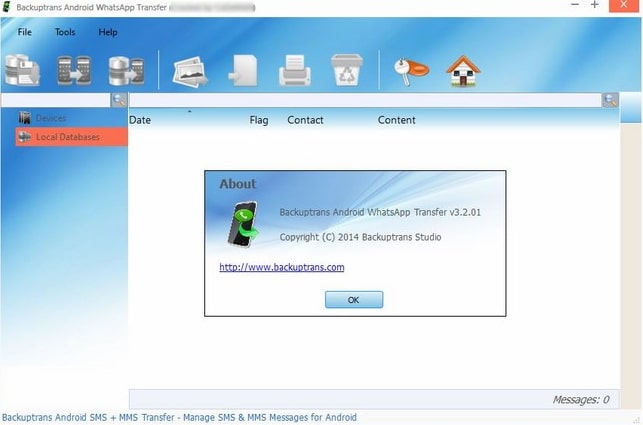Click the Copyright 2014 Backuptrans Studio text

coord(360,237)
